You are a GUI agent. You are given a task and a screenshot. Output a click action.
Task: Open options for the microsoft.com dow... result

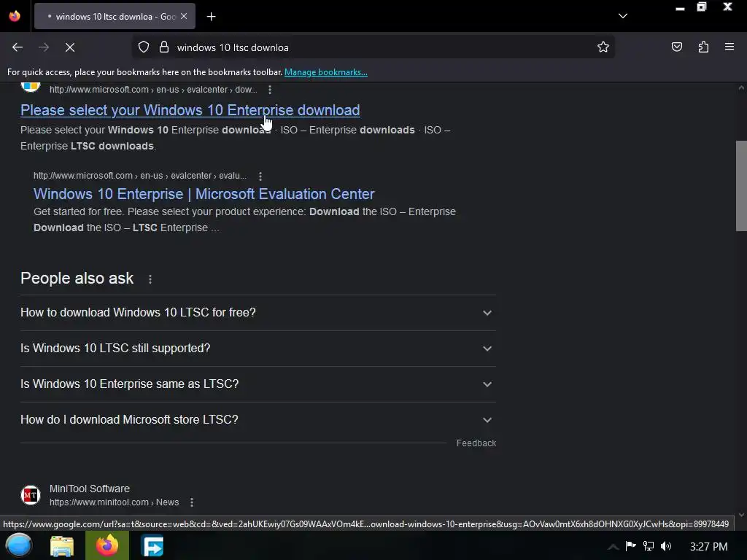tap(270, 90)
